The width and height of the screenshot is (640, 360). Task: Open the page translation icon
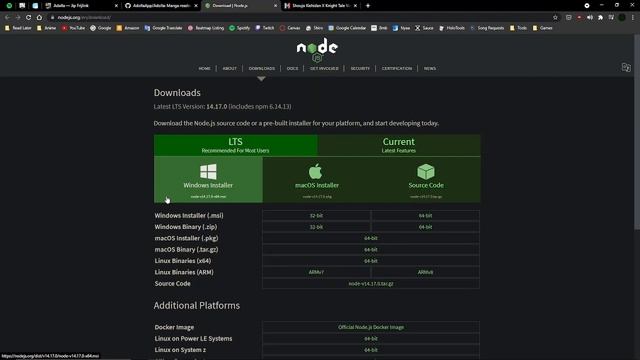pos(626,67)
